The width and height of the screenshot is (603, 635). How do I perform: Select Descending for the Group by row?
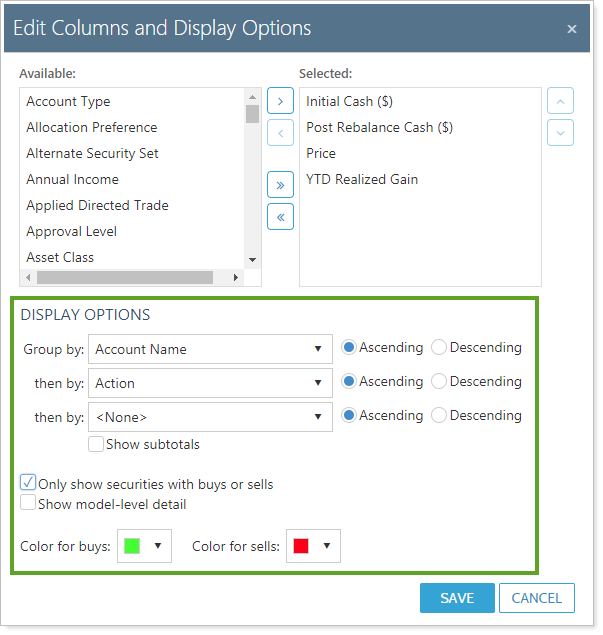[x=439, y=348]
